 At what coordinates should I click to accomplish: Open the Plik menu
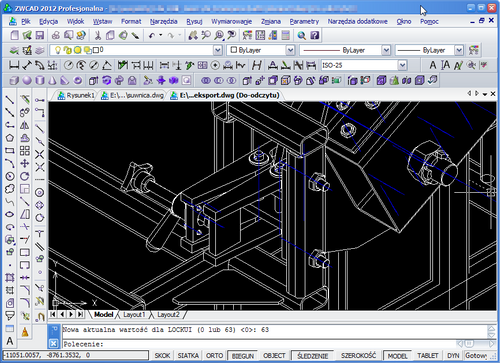[x=25, y=22]
